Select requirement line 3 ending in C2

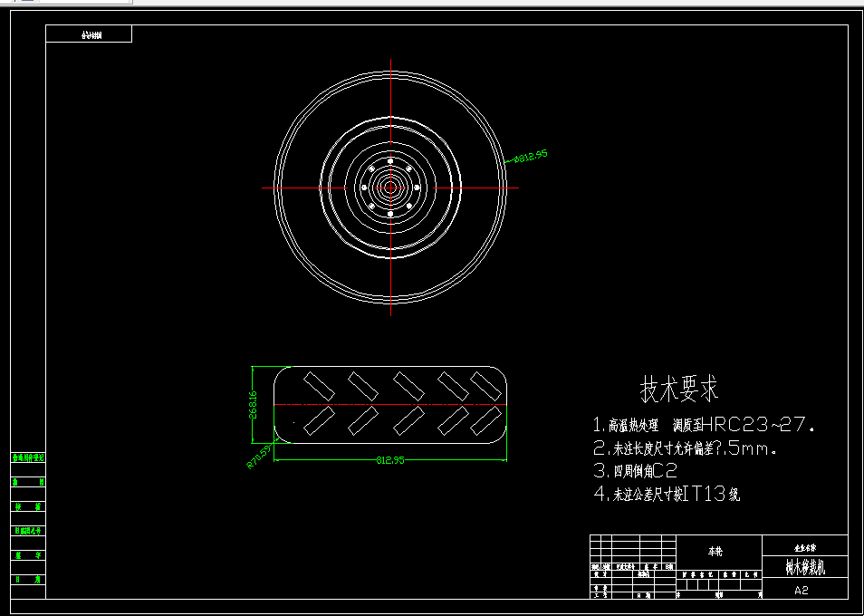pyautogui.click(x=635, y=471)
